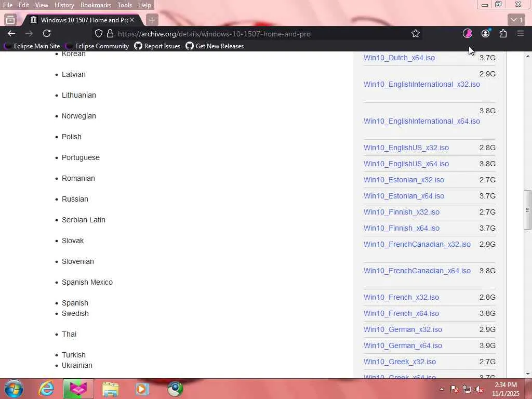
Task: Click the page vertical scrollbar thumb
Action: [527, 210]
